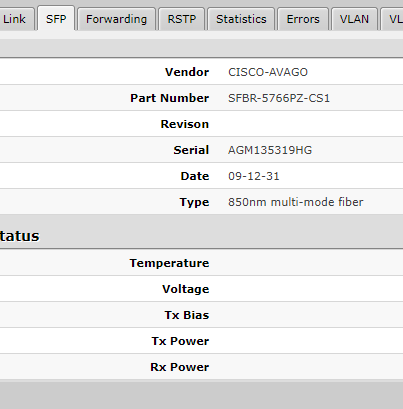Click the serial AGM135319HG value
403x409 pixels.
[270, 150]
